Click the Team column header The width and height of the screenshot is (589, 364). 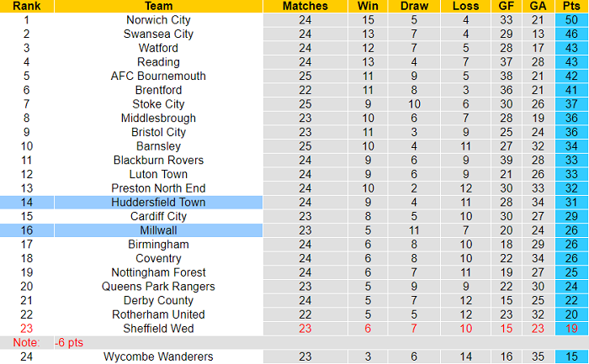pyautogui.click(x=158, y=6)
